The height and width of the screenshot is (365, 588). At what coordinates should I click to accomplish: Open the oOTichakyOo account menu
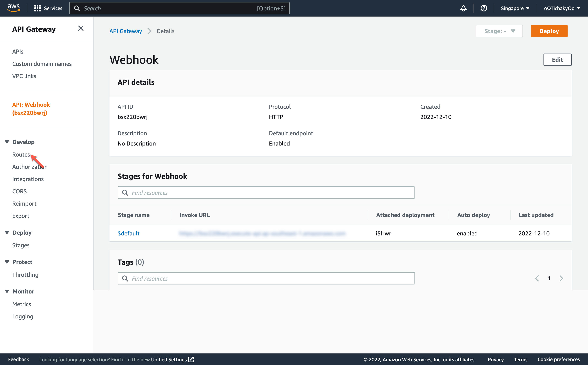pos(562,8)
